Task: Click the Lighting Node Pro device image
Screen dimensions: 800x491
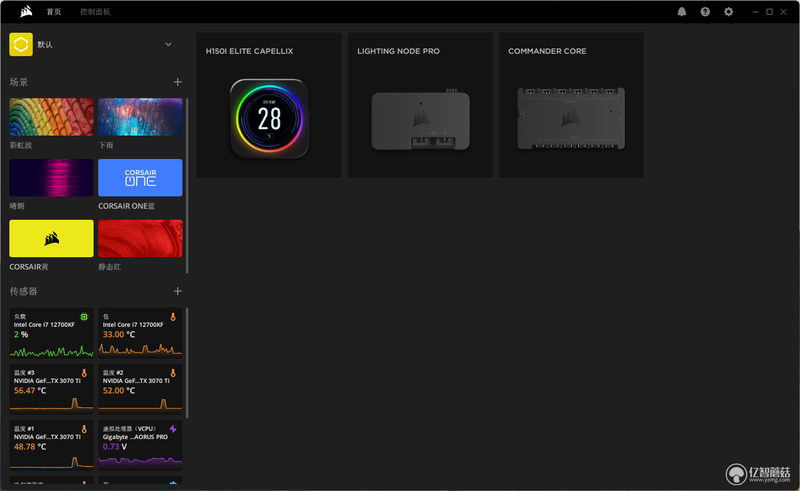Action: [x=420, y=120]
